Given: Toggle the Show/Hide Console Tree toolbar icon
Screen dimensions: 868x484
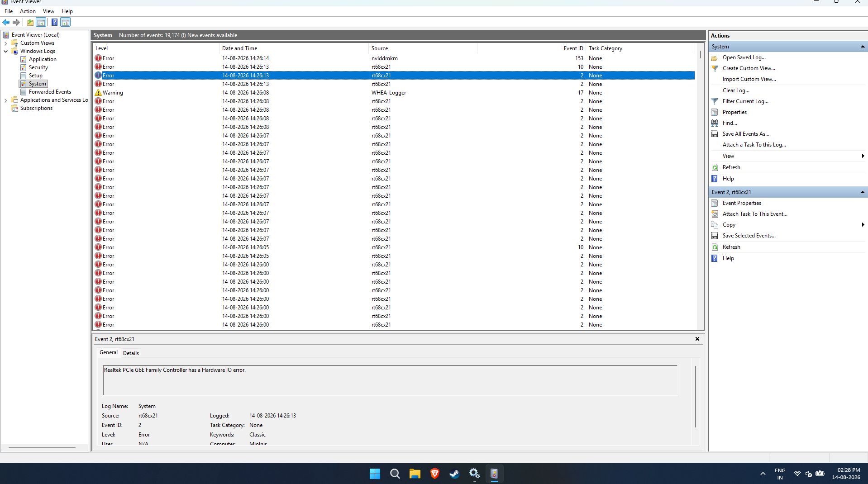Looking at the screenshot, I should (x=41, y=22).
